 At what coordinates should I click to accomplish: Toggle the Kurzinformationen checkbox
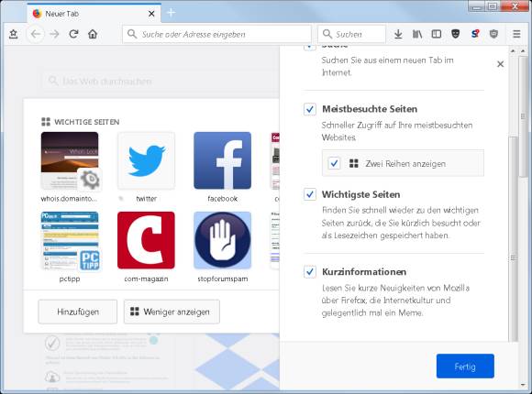[310, 271]
